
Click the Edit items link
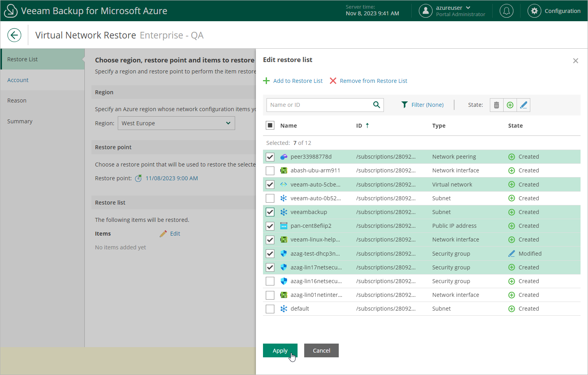pyautogui.click(x=175, y=234)
